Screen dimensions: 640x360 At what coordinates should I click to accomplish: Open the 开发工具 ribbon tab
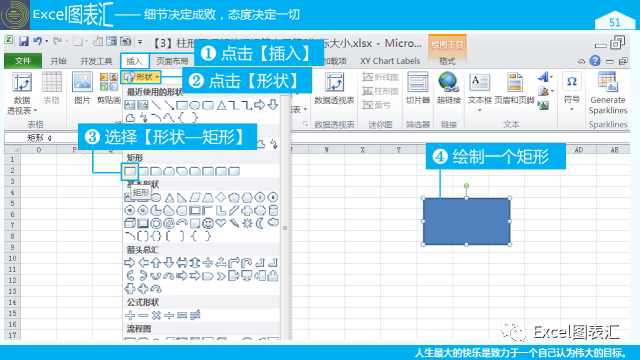pyautogui.click(x=96, y=61)
